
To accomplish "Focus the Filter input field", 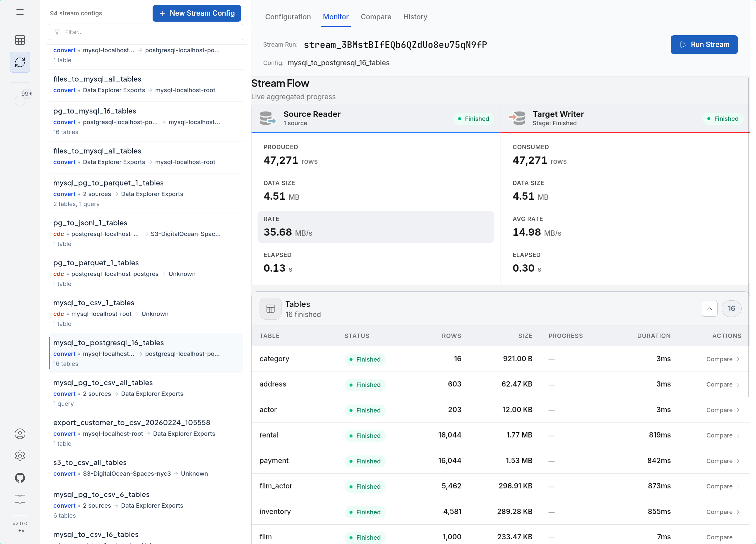I will [x=146, y=32].
